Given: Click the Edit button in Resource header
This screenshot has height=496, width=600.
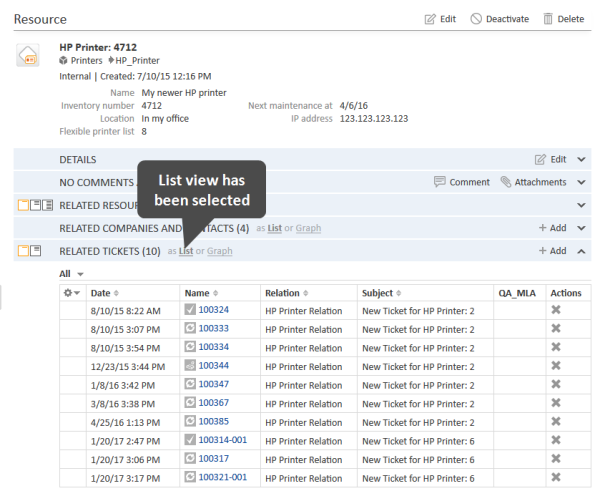Looking at the screenshot, I should point(440,19).
